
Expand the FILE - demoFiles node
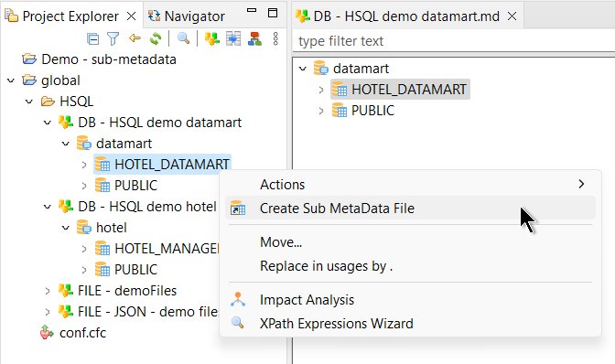48,291
